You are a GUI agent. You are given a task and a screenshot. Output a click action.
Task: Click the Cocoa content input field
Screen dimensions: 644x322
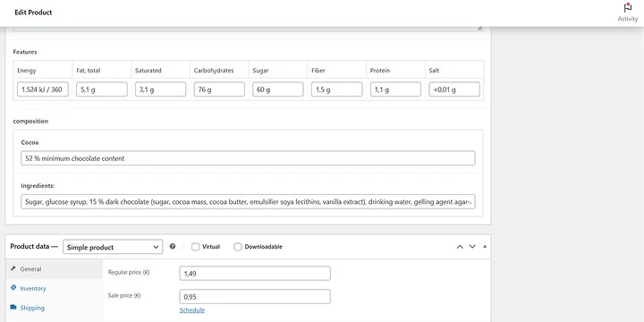(248, 158)
